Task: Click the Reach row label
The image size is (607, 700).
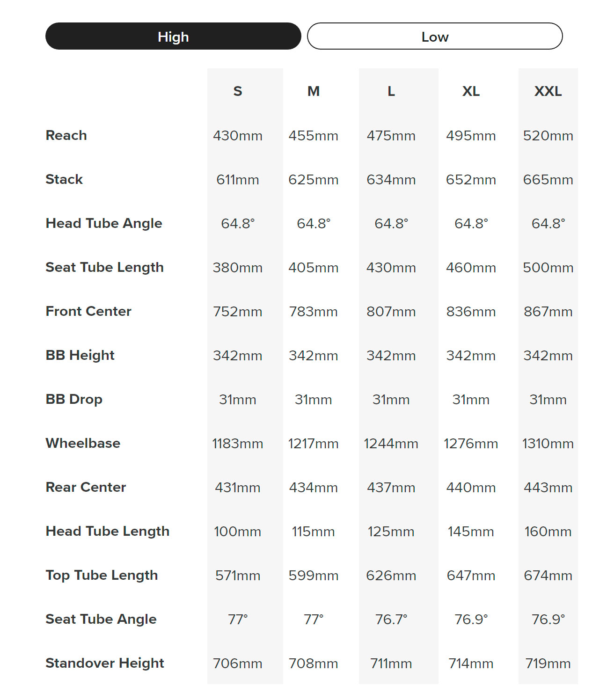Action: coord(66,136)
